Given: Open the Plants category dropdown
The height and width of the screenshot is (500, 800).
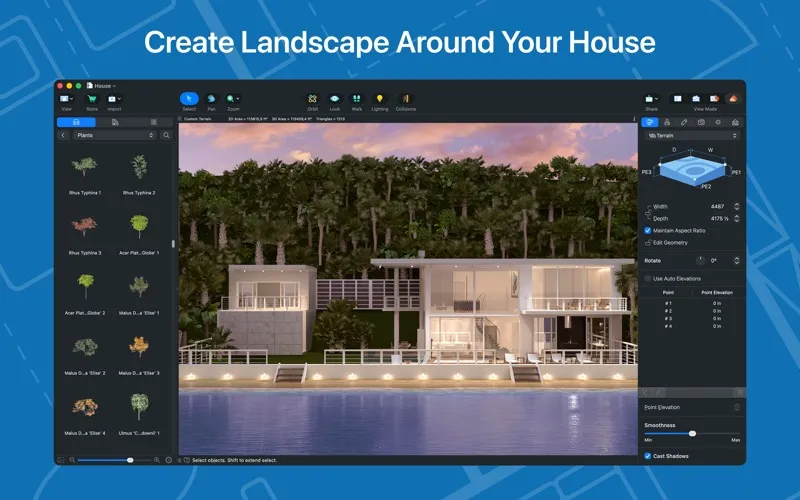Looking at the screenshot, I should coord(114,135).
